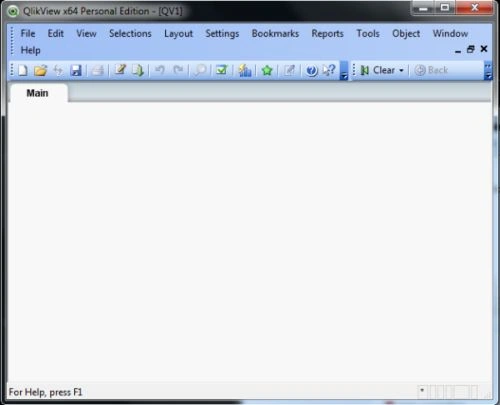Click the status bar indicator dot

(422, 390)
